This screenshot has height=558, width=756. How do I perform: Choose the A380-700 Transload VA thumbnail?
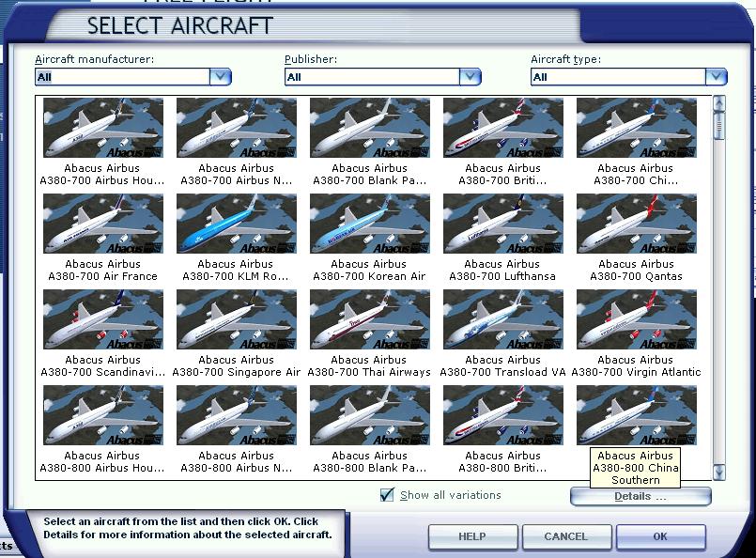point(503,319)
